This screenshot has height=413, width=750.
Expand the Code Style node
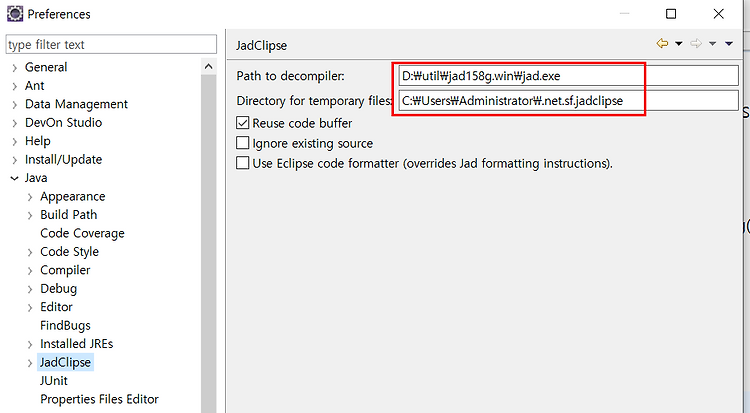(x=30, y=252)
